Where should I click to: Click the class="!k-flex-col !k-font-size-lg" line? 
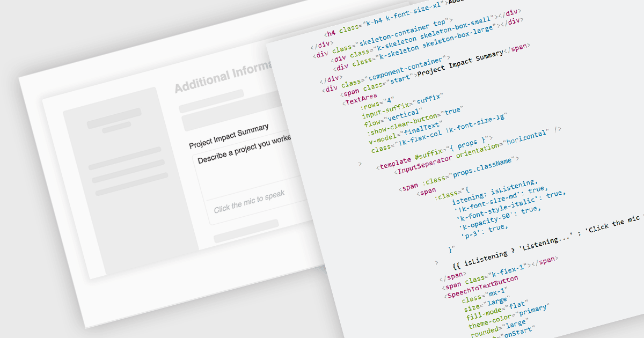438,133
